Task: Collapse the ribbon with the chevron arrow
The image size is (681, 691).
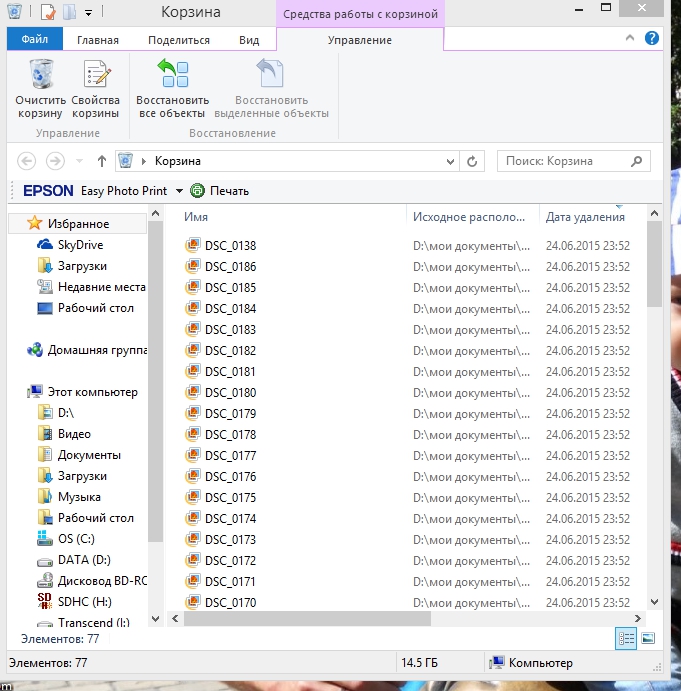Action: tap(630, 39)
